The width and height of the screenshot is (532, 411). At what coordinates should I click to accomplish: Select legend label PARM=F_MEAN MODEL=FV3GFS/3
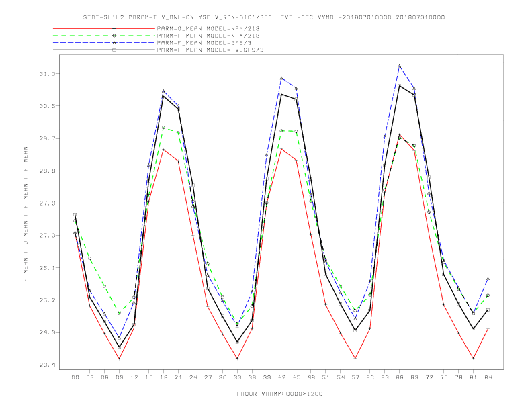point(210,50)
